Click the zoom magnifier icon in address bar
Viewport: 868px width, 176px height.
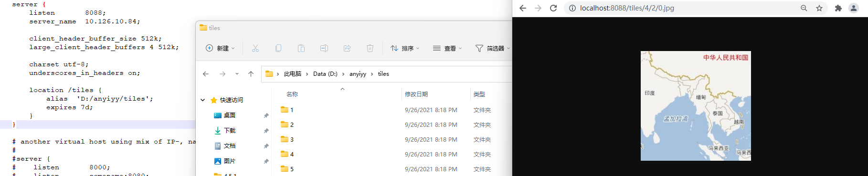(x=804, y=8)
